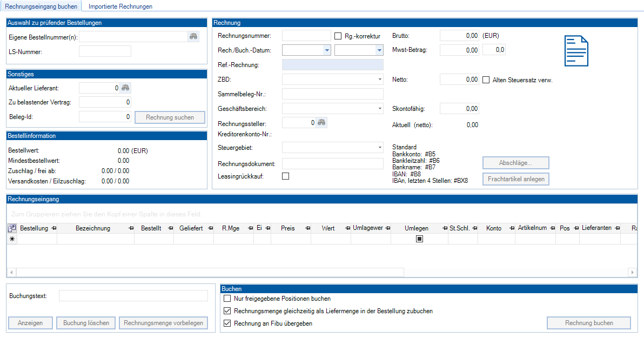The width and height of the screenshot is (644, 337).
Task: Switch to the Importierte Rechnungen tab
Action: coord(120,6)
